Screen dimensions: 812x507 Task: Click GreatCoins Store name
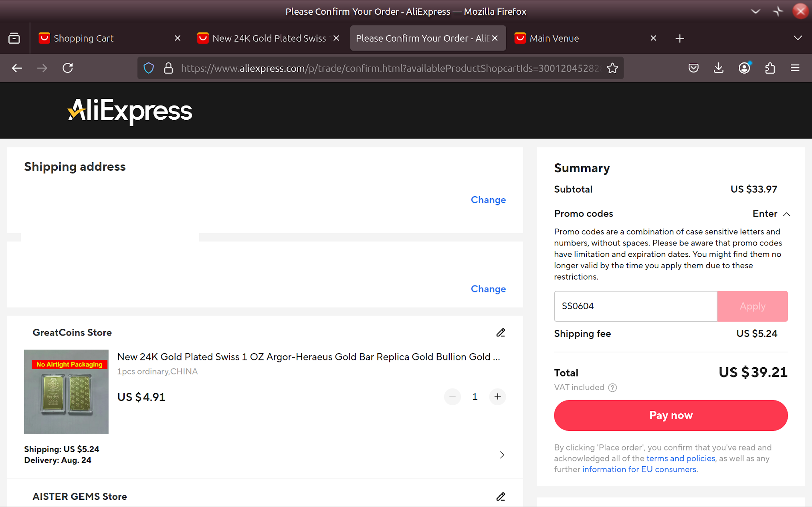[x=72, y=333]
